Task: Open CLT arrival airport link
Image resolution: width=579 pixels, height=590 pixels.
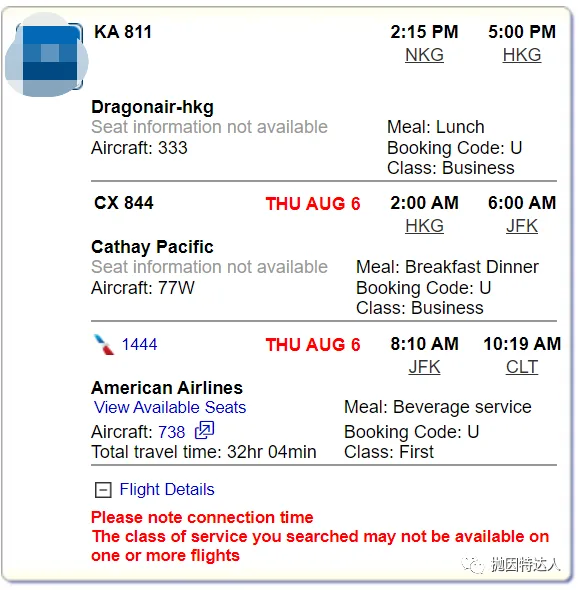Action: pyautogui.click(x=522, y=367)
